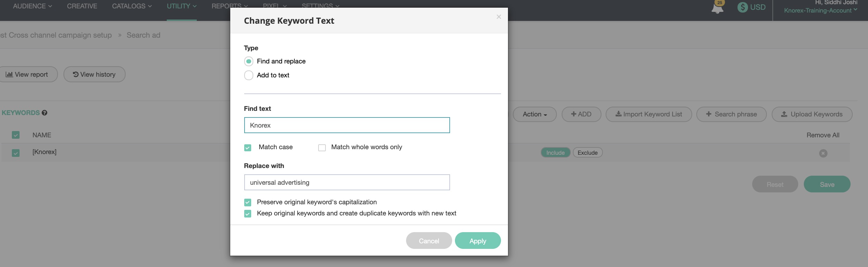Close the Change Keyword Text dialog
This screenshot has width=868, height=267.
(499, 17)
